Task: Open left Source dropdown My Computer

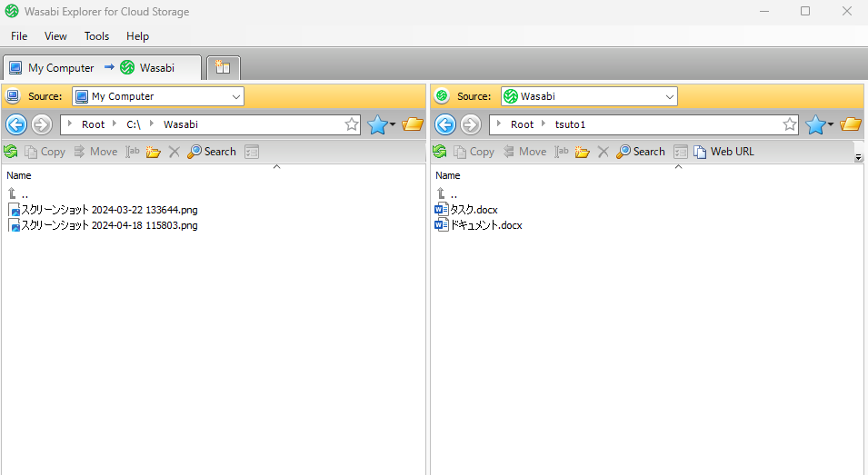Action: pyautogui.click(x=158, y=96)
